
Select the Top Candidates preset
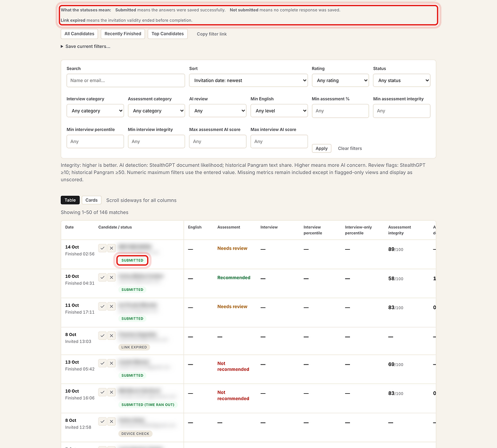coord(167,34)
